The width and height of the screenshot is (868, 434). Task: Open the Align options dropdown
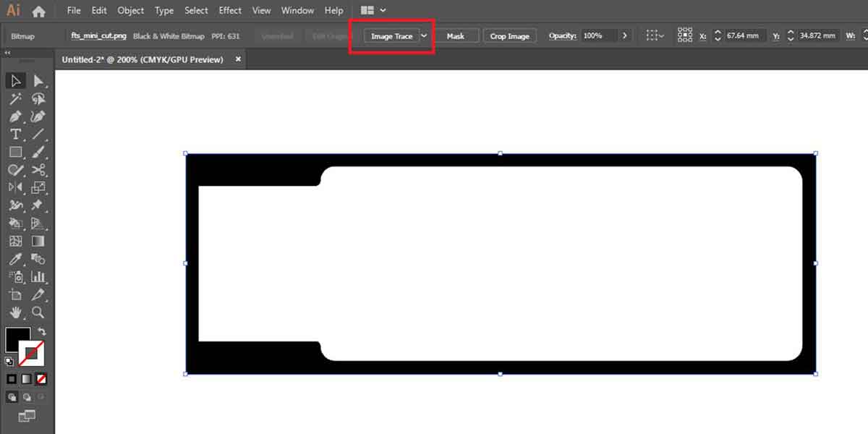coord(655,35)
